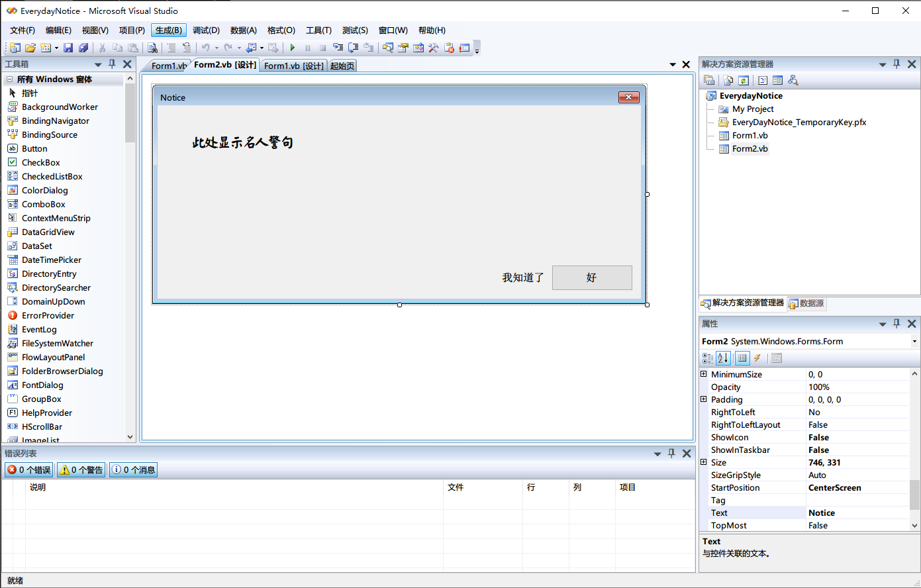The width and height of the screenshot is (921, 588).
Task: Expand the Size property node
Action: (703, 462)
